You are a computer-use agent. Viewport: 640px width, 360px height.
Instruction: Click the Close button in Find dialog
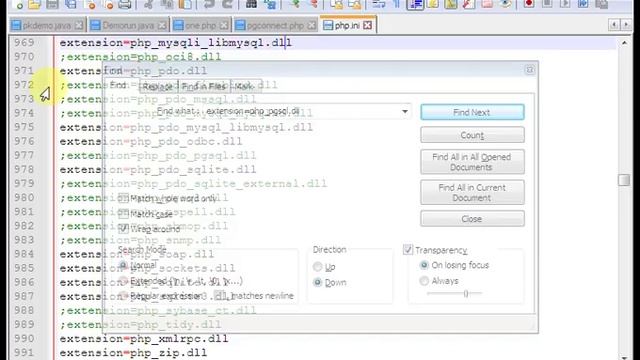click(x=472, y=219)
